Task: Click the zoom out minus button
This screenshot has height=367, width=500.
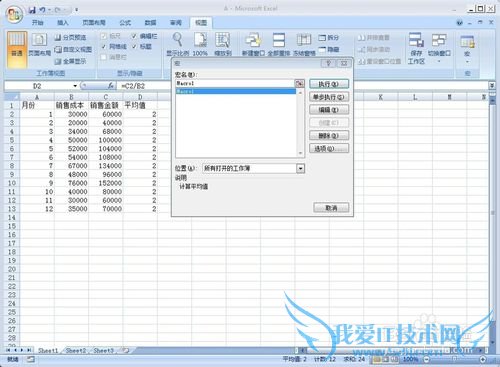Action: click(x=426, y=359)
